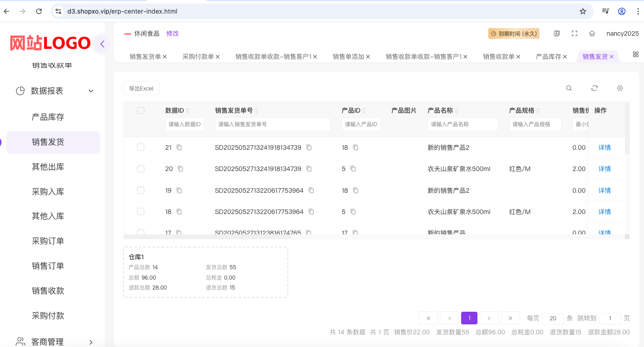Open 详情 for data ID 19

click(x=605, y=190)
